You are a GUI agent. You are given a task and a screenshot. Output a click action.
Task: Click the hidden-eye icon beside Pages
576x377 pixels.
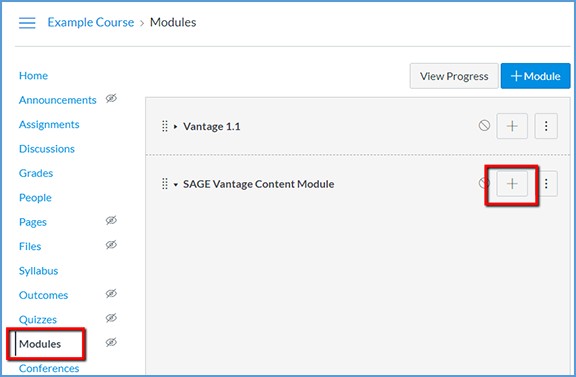click(x=111, y=220)
